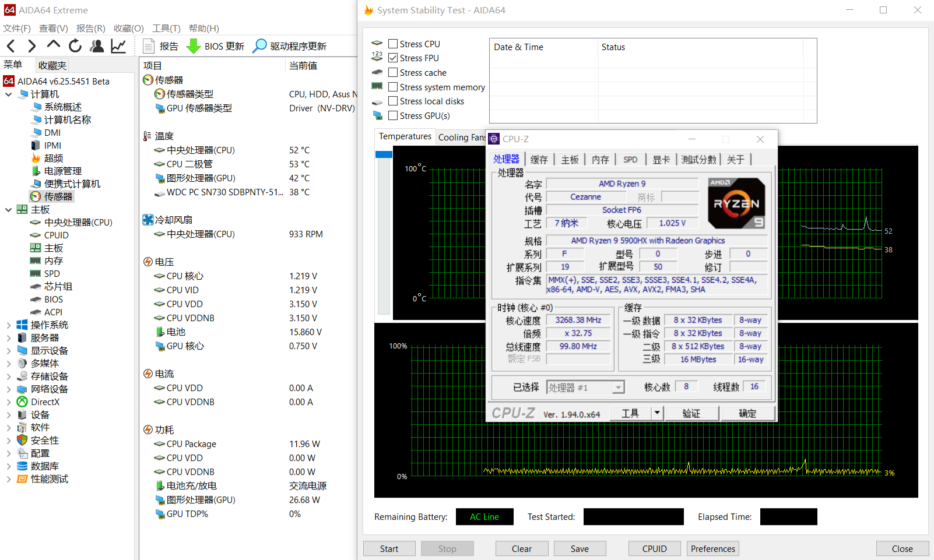
Task: Enable Stress system memory
Action: pyautogui.click(x=393, y=87)
